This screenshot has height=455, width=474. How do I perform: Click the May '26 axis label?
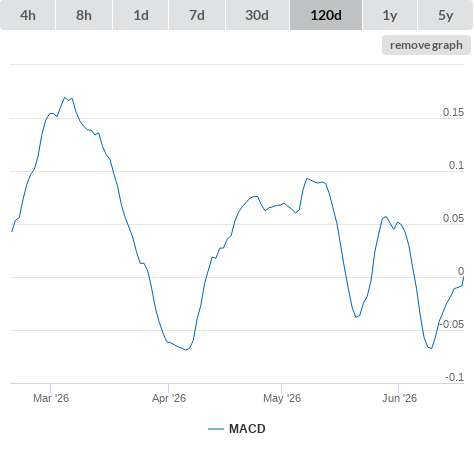pyautogui.click(x=282, y=398)
